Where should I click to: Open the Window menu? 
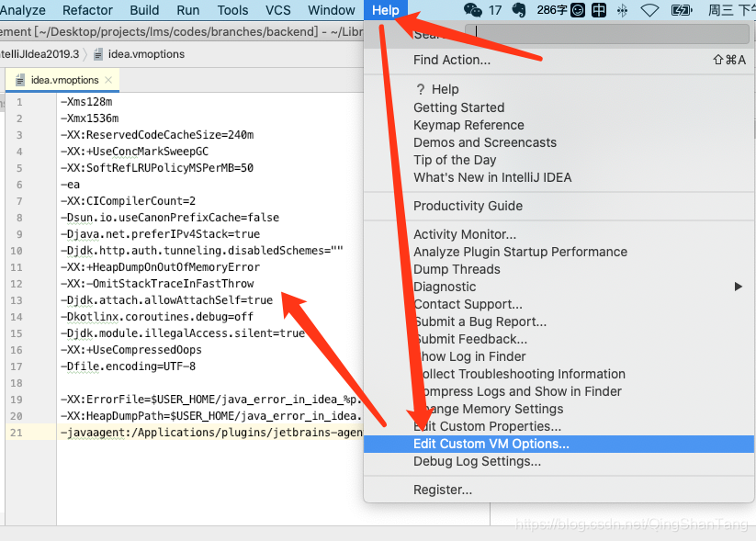click(332, 10)
